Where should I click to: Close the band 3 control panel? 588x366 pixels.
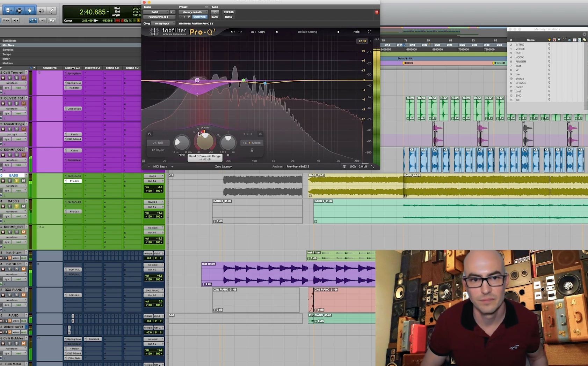point(260,134)
